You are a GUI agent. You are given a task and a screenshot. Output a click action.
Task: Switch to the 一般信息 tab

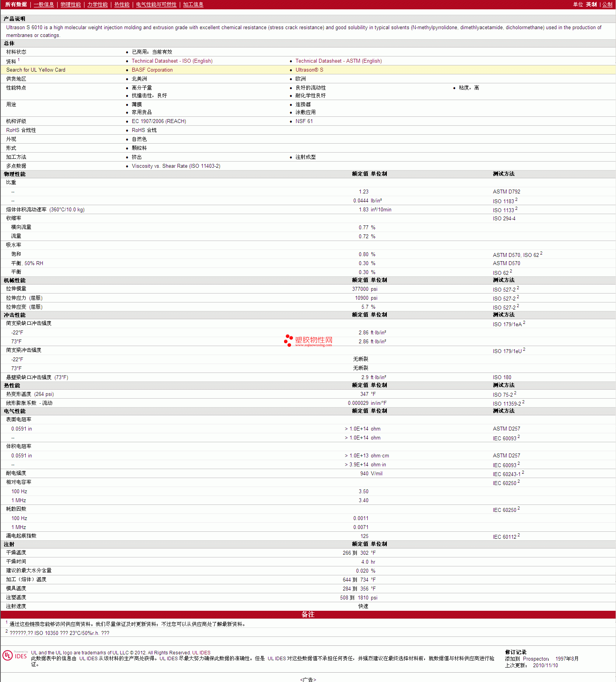(x=44, y=5)
